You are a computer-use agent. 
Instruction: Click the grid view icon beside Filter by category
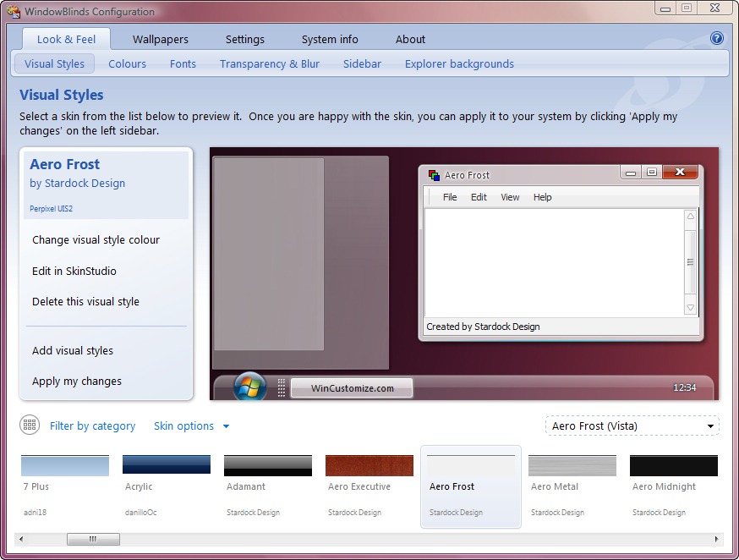(x=30, y=425)
